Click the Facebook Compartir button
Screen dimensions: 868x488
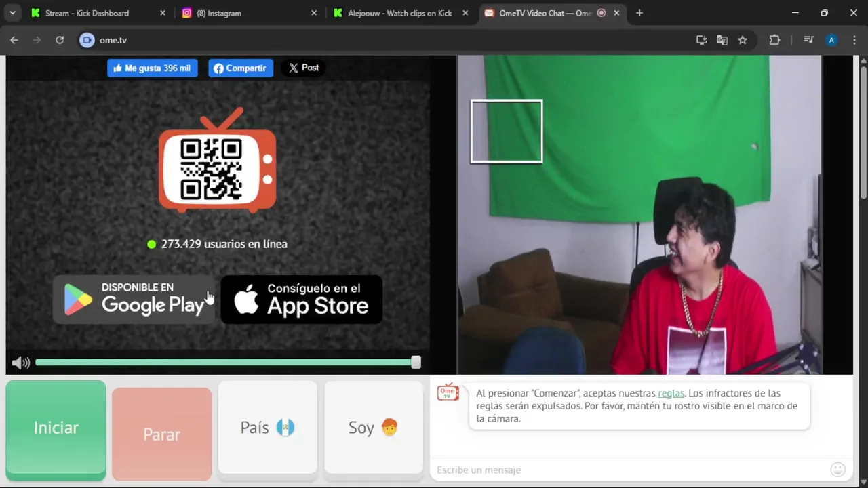241,68
